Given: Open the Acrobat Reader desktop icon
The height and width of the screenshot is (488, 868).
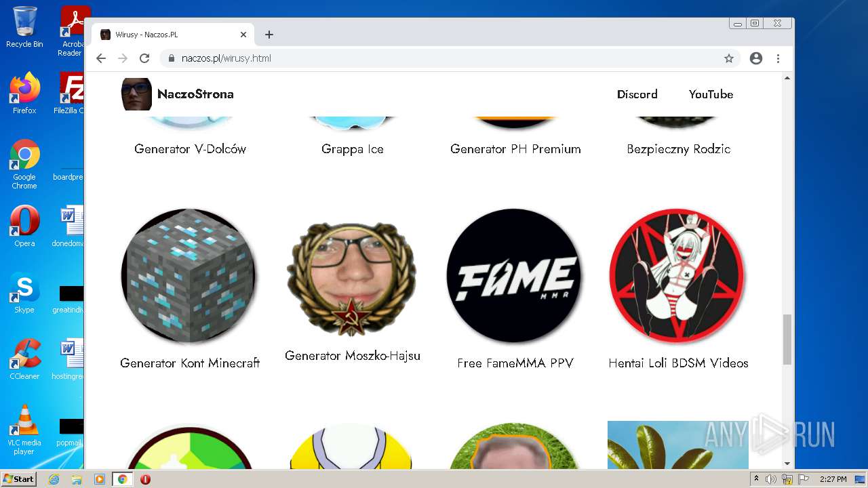Looking at the screenshot, I should coord(72,31).
